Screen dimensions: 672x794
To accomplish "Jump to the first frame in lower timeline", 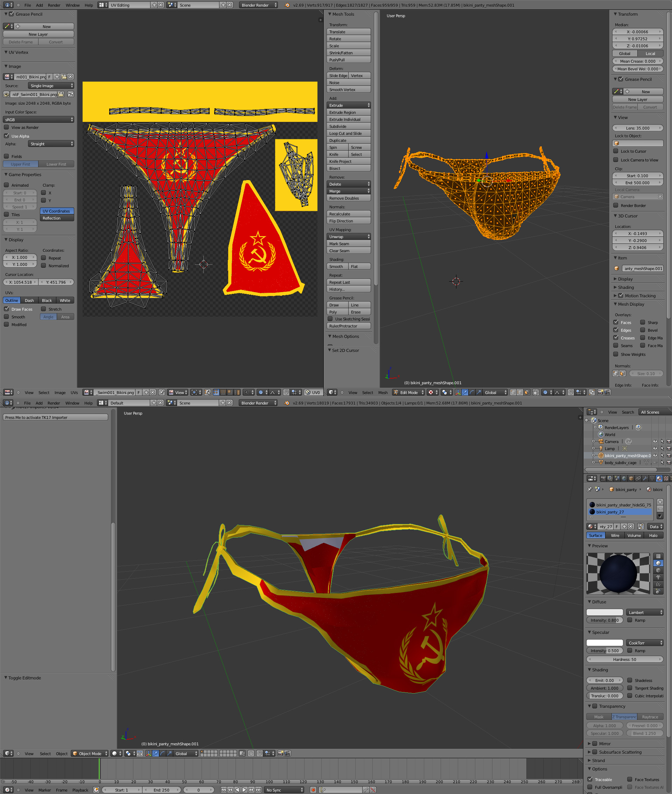I will point(224,790).
